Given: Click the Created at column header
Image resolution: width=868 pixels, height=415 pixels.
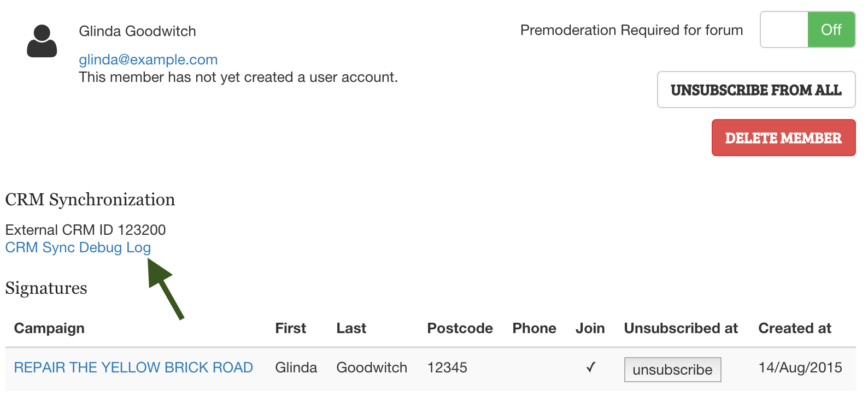Looking at the screenshot, I should (795, 328).
